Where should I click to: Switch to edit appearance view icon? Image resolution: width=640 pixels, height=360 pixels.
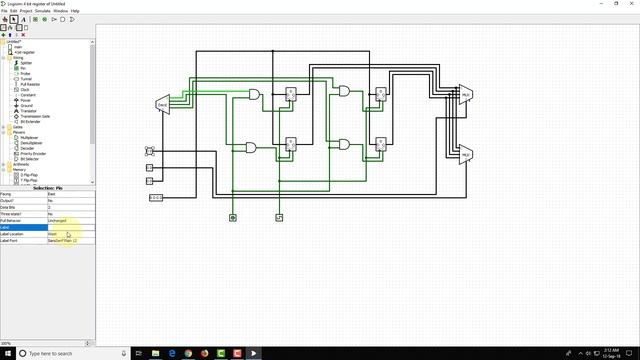coord(26,28)
